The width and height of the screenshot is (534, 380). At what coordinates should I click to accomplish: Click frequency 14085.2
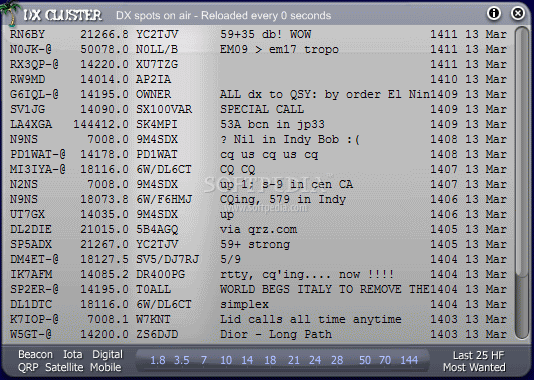(x=104, y=274)
